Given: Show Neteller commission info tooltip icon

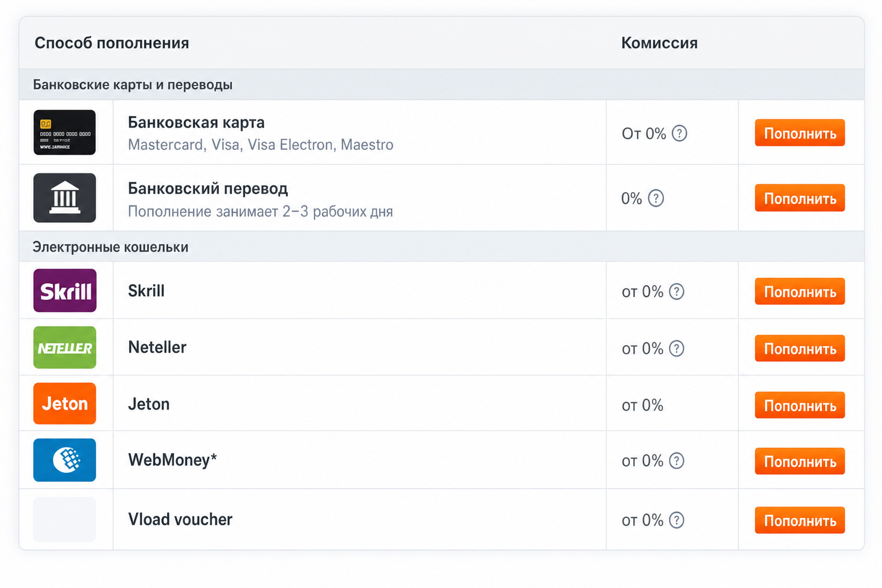Looking at the screenshot, I should (x=677, y=349).
